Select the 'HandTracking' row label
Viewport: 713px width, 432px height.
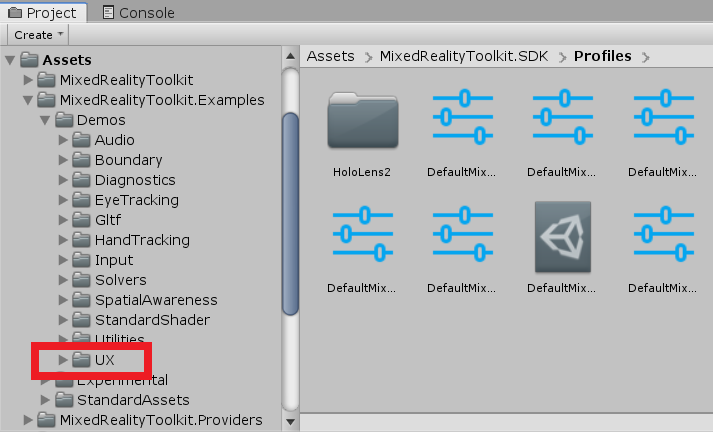click(142, 240)
